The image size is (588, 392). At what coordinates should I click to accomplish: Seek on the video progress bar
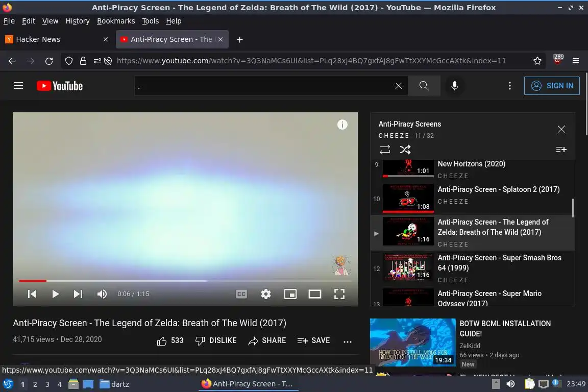[x=185, y=281]
